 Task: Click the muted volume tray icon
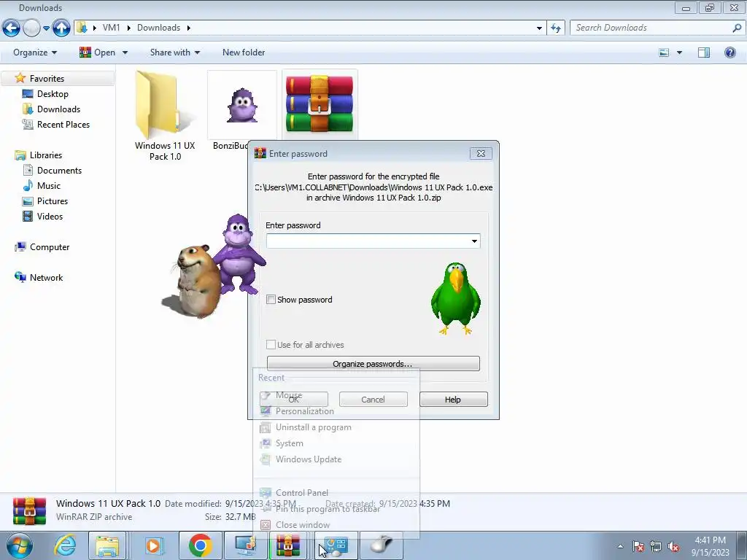(673, 546)
